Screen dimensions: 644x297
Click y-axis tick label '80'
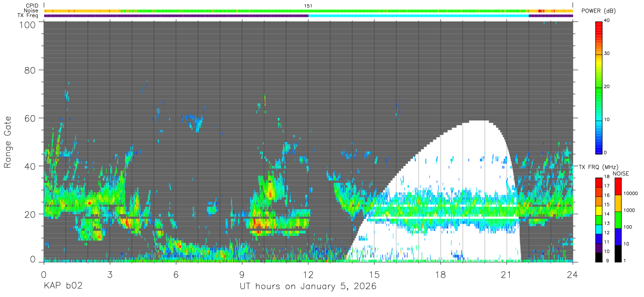point(30,70)
